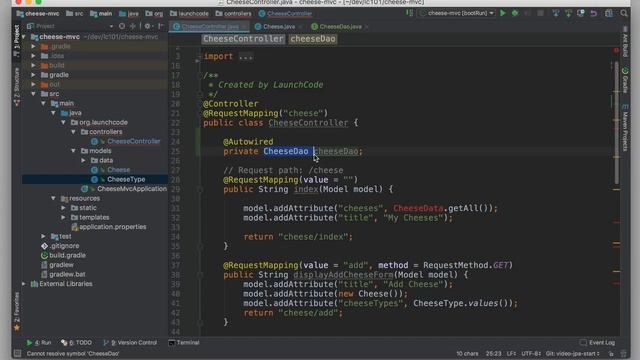Open the 6: TODO tool window tab
The height and width of the screenshot is (360, 640).
coord(76,343)
